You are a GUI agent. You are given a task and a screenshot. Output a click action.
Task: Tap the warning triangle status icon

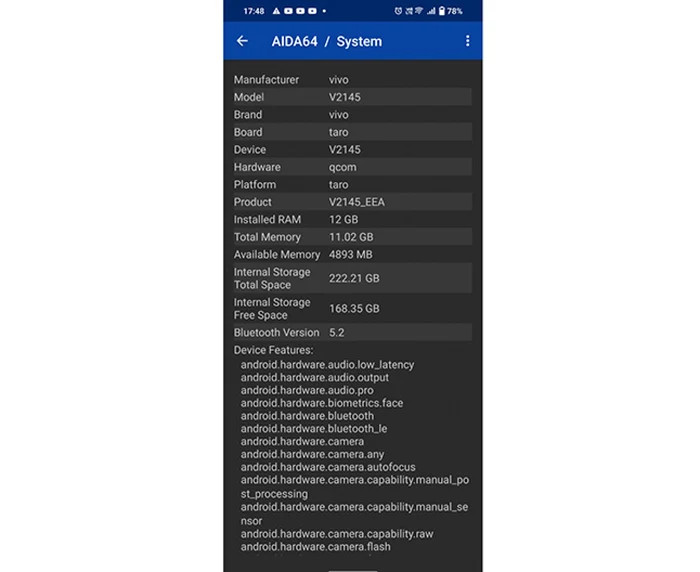[276, 11]
